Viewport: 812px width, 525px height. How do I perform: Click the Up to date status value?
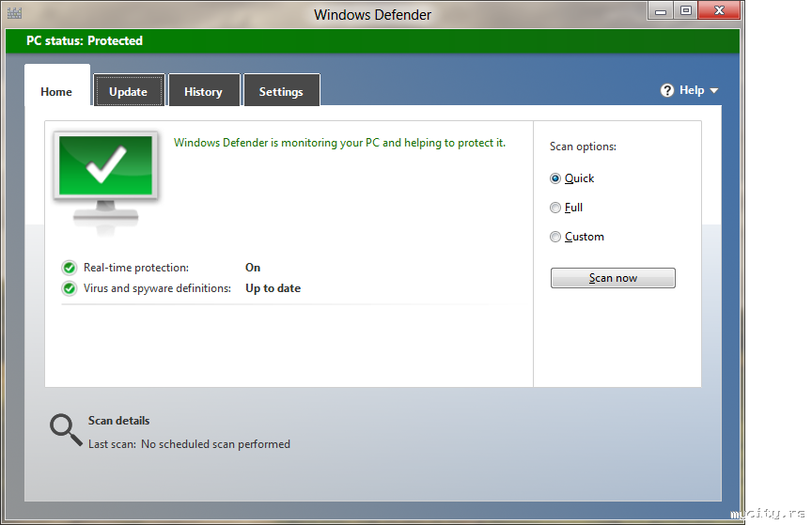[273, 288]
